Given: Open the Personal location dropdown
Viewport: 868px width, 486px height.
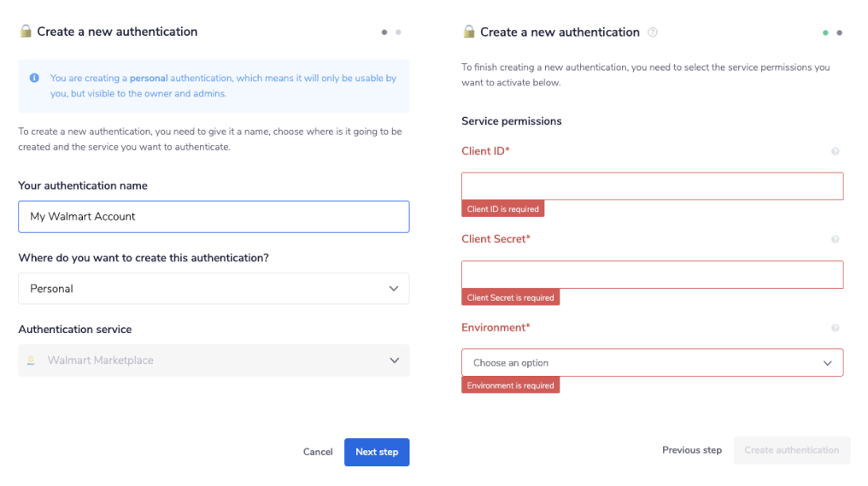Looking at the screenshot, I should [x=214, y=289].
